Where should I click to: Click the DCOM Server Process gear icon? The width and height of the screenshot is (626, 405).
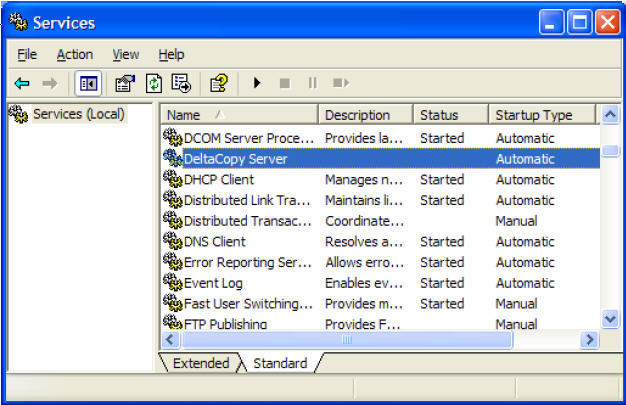point(172,137)
